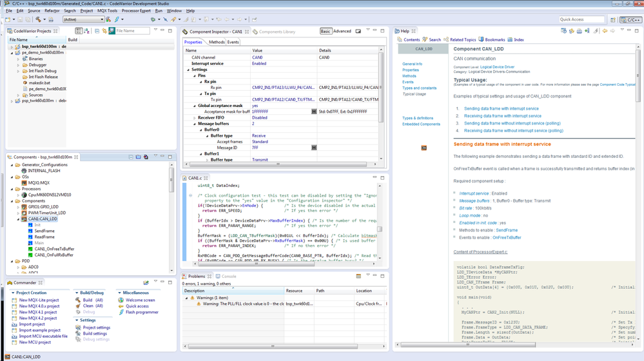Switch Component Inspector to Basic view
The image size is (644, 361).
pos(326,31)
